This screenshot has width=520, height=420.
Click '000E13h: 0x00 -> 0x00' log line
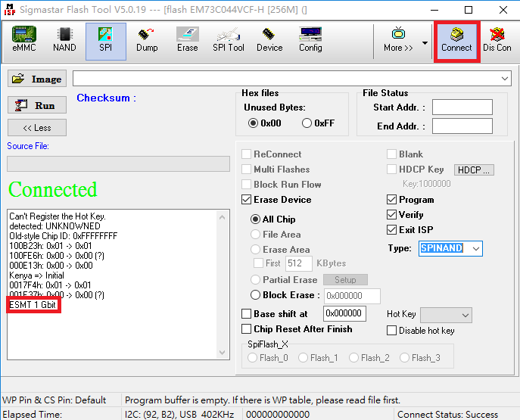pyautogui.click(x=51, y=266)
